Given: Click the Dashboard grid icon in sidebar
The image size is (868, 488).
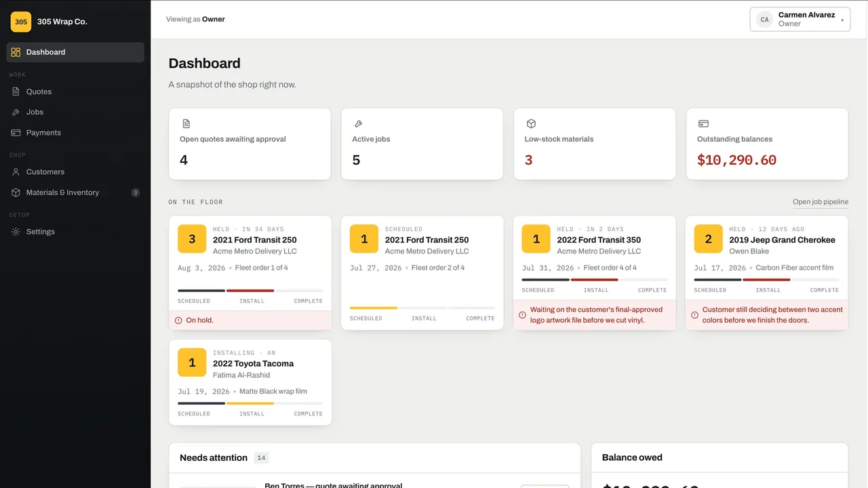Looking at the screenshot, I should click(16, 52).
